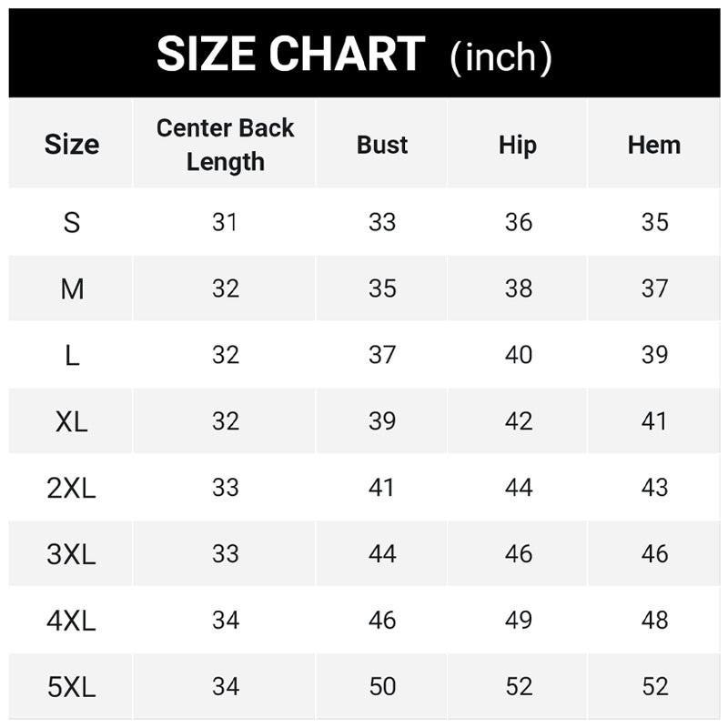
Task: Click the Hip column header
Action: point(518,145)
